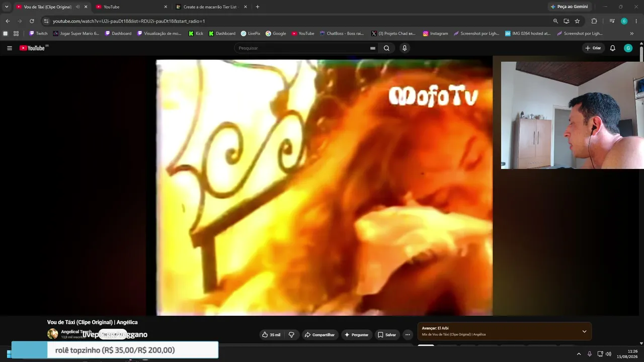This screenshot has width=644, height=362.
Task: Bookmark this page with the star icon
Action: pyautogui.click(x=577, y=21)
